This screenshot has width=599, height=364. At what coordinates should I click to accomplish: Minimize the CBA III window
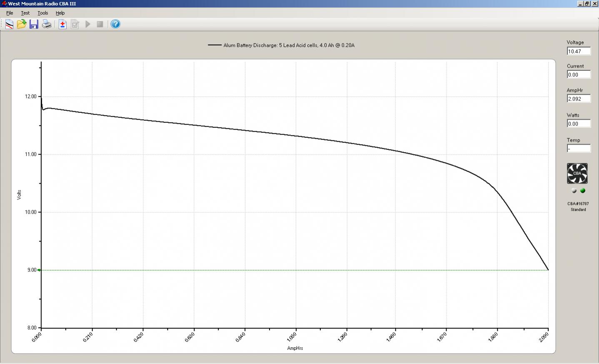(x=581, y=3)
